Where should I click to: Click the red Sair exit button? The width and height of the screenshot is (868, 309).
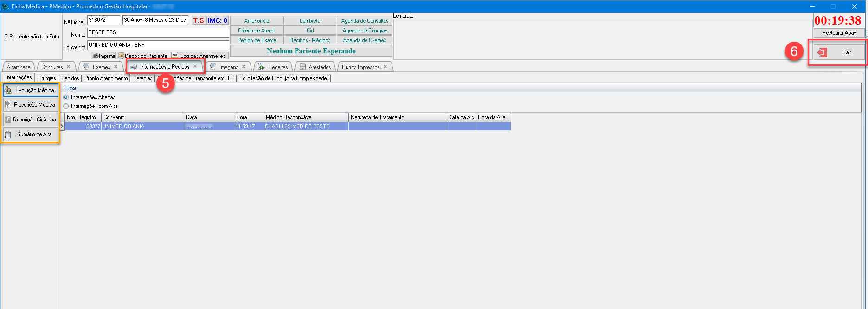[839, 52]
